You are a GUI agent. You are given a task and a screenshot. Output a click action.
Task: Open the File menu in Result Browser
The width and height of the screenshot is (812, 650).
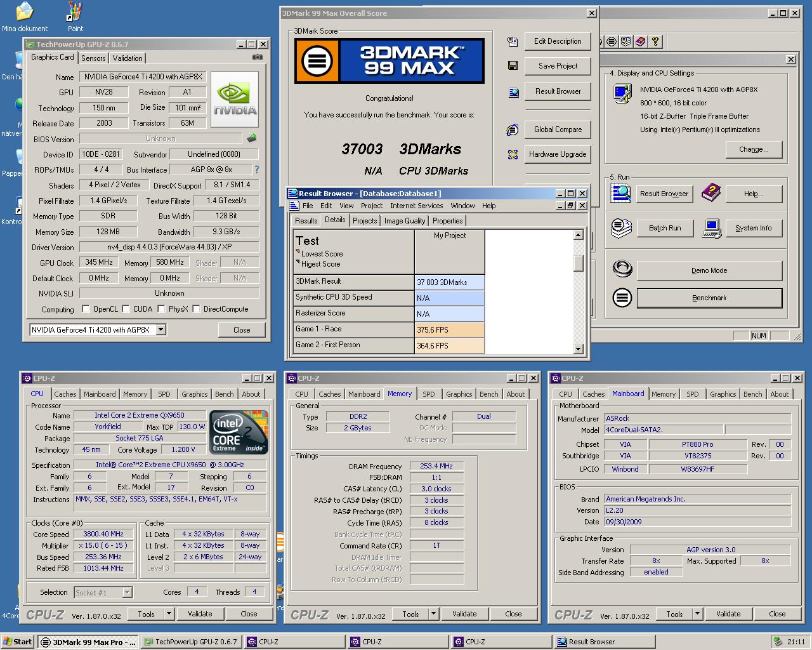[x=308, y=206]
